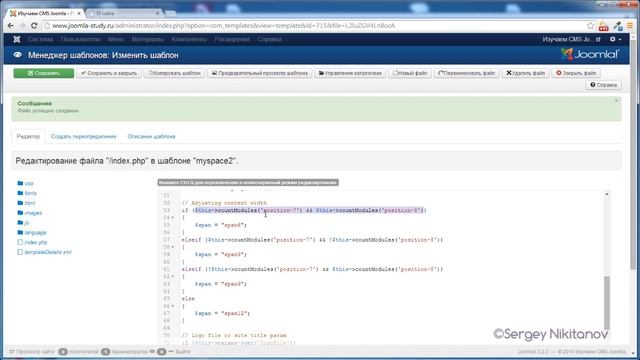Screen dimensions: 640x360
Task: Click the '// Adjusting content width' comment line
Action: [224, 203]
